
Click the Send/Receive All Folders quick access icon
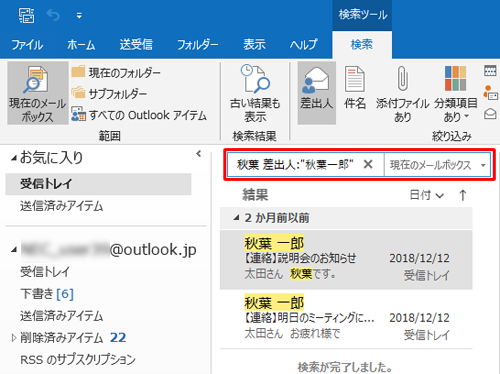point(26,15)
